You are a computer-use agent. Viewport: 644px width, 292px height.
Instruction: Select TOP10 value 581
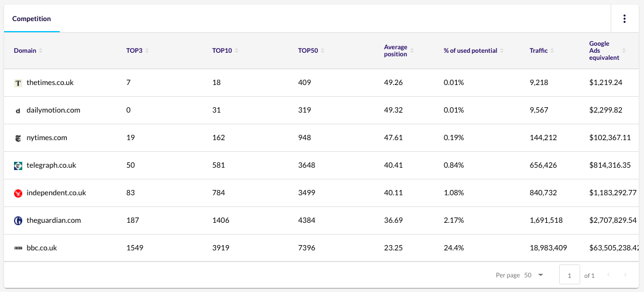[218, 165]
